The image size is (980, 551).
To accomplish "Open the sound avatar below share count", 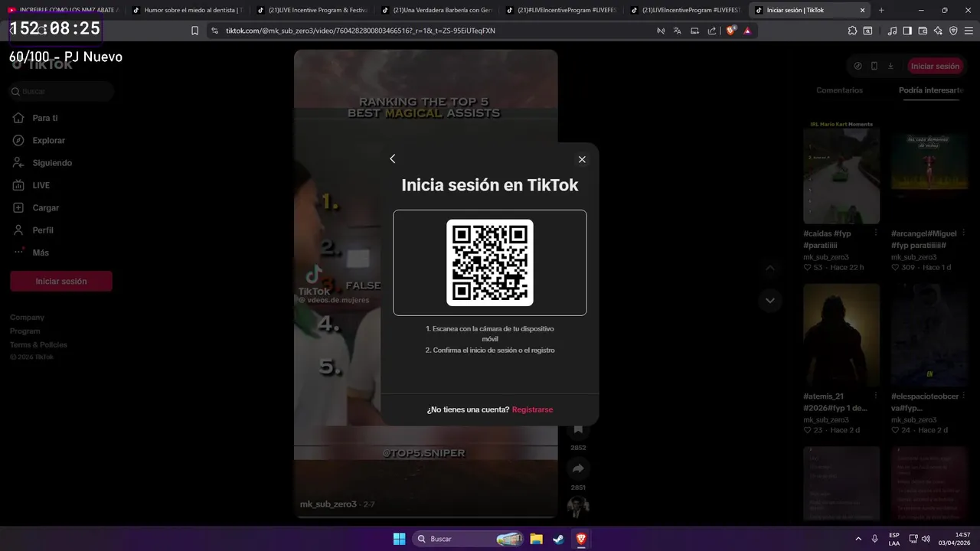I will pos(578,507).
